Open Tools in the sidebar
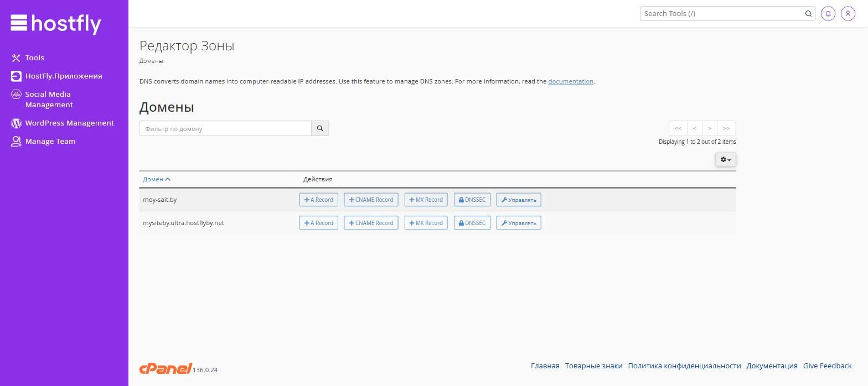Image resolution: width=868 pixels, height=386 pixels. [x=28, y=58]
